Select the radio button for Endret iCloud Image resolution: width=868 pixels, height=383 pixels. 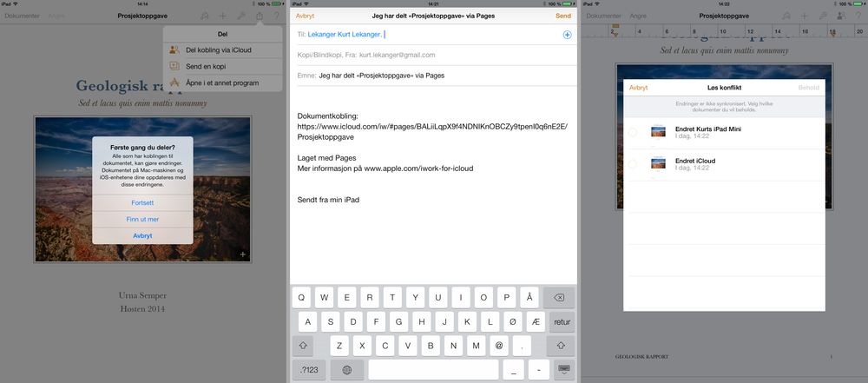(x=633, y=163)
